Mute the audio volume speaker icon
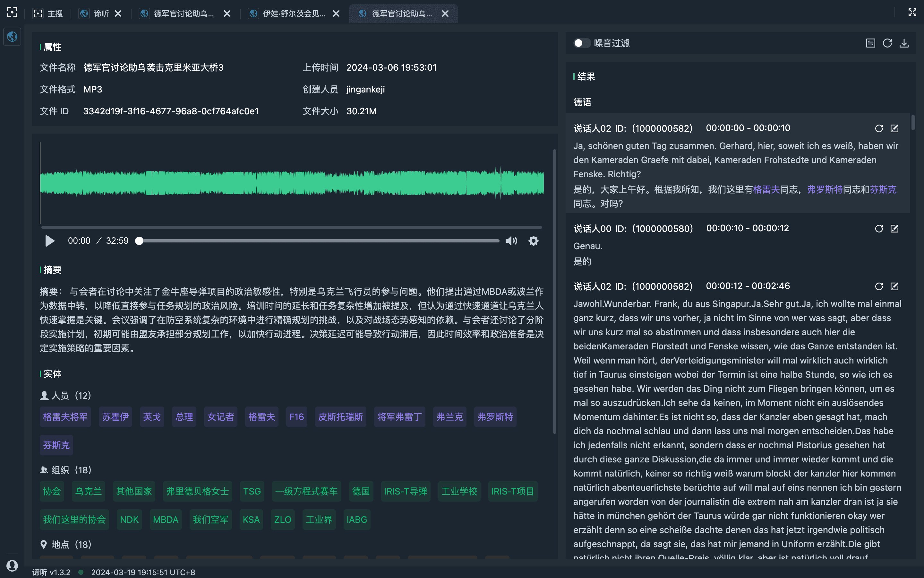The image size is (924, 578). click(511, 241)
